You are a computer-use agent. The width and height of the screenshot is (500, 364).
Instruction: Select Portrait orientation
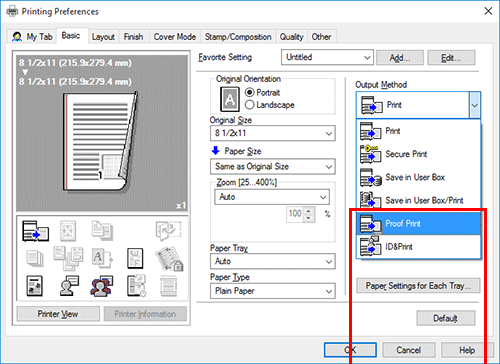(263, 92)
